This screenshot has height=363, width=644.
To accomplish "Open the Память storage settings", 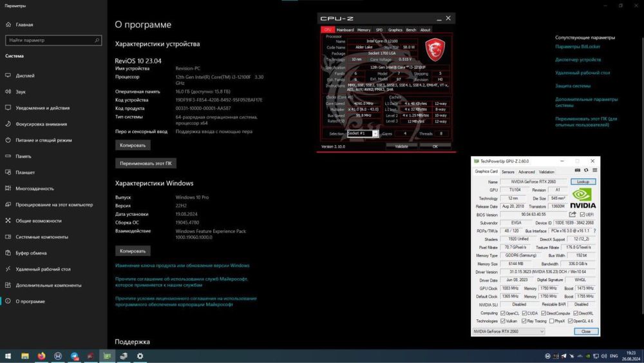I will point(23,156).
